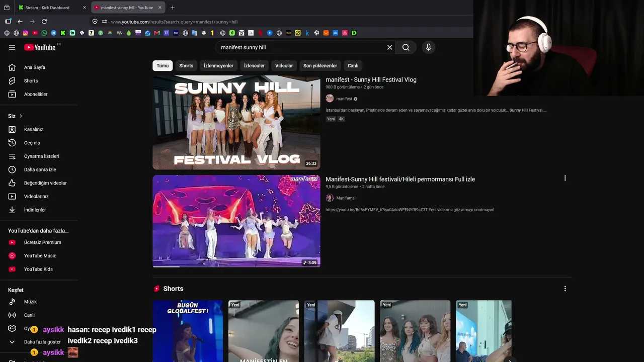This screenshot has width=644, height=362.
Task: Open YouTube Music from the sidebar
Action: pyautogui.click(x=39, y=256)
